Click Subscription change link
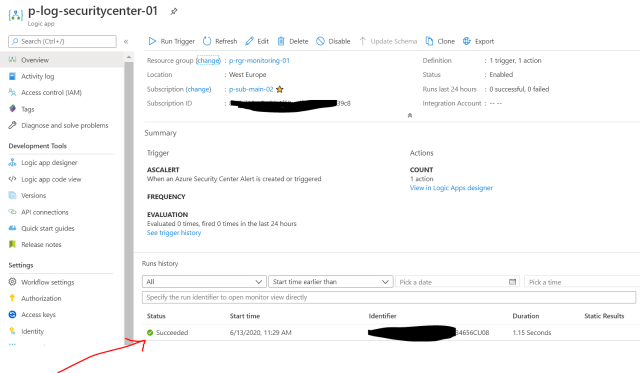This screenshot has width=640, height=373. click(x=199, y=89)
